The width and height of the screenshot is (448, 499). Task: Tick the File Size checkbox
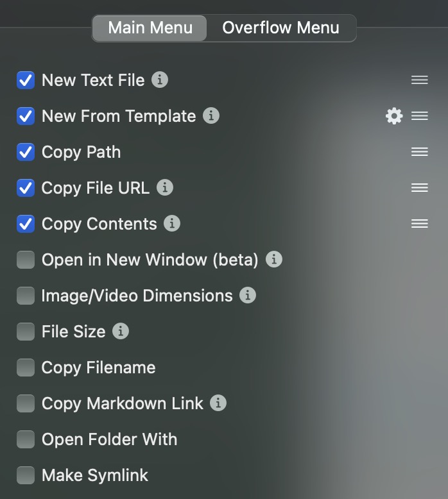26,332
